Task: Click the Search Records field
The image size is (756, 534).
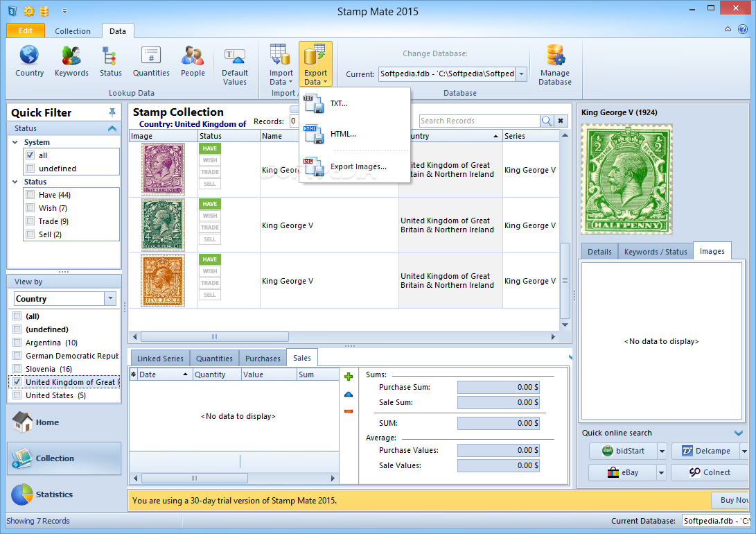Action: (x=480, y=121)
